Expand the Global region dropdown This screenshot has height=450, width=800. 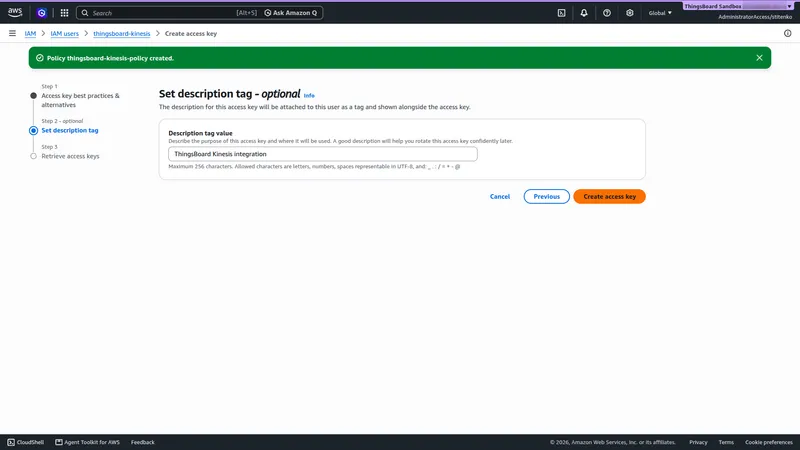[660, 13]
